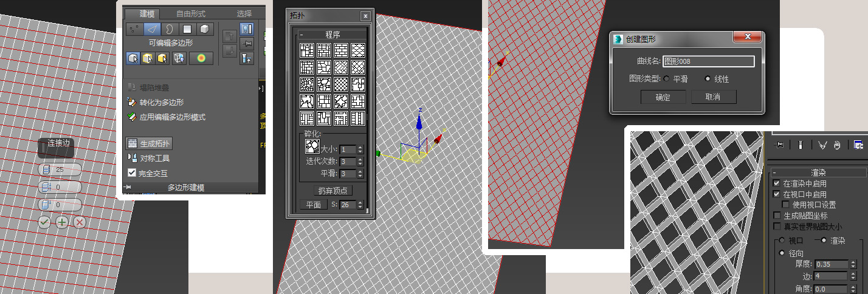Select the 平滑 shape type radio button
868x294 pixels.
coord(667,79)
